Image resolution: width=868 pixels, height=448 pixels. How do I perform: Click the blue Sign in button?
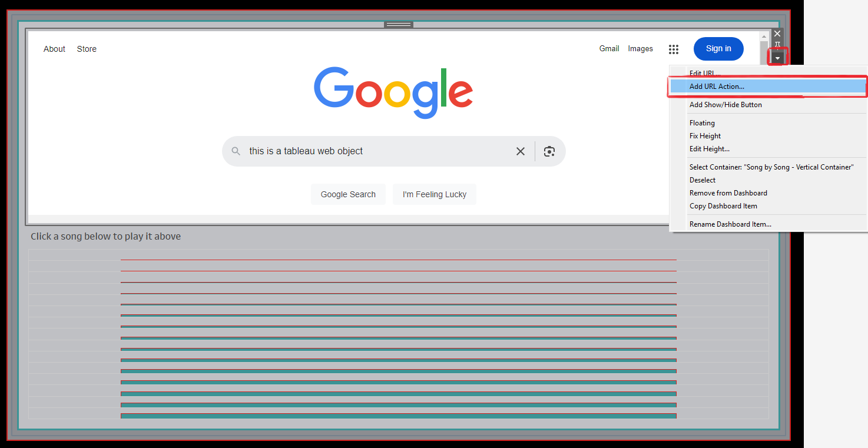coord(718,49)
